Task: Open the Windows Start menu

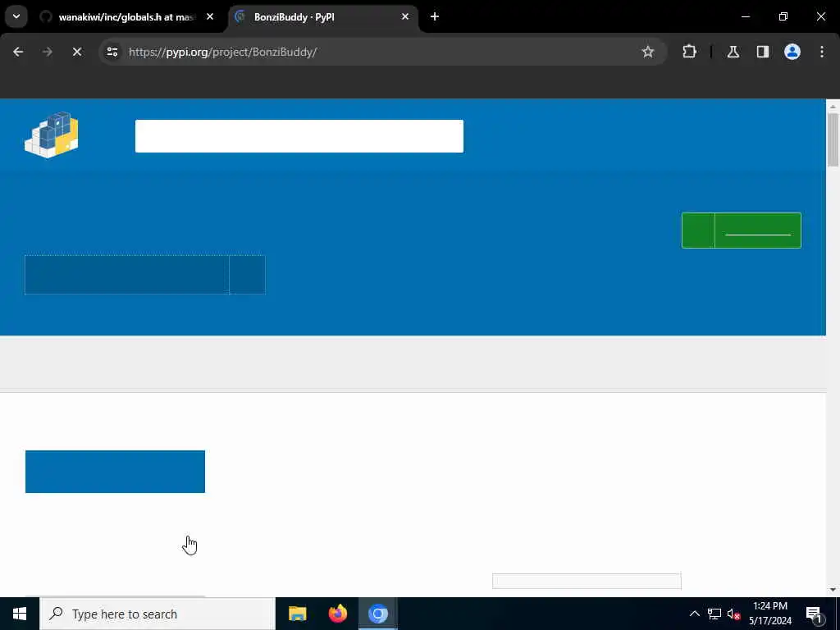Action: click(x=20, y=614)
